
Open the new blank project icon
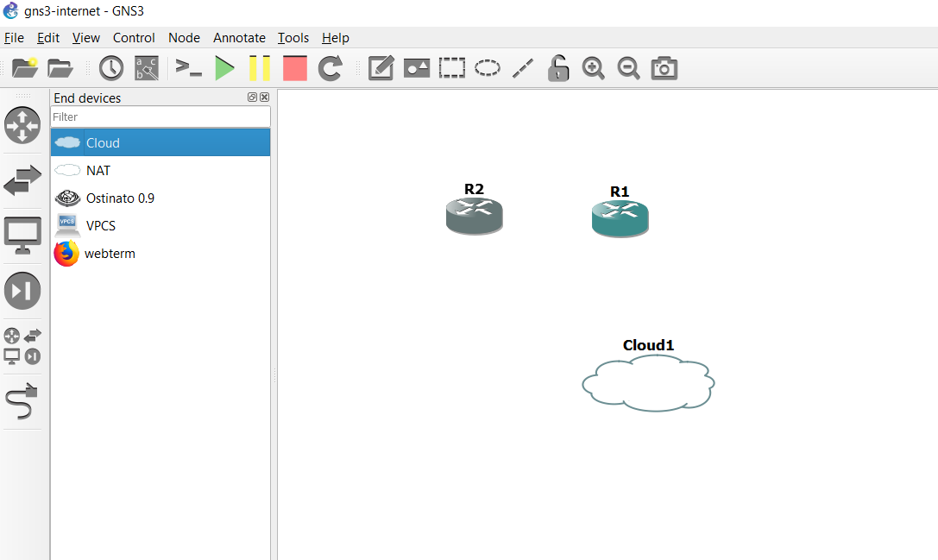point(24,67)
